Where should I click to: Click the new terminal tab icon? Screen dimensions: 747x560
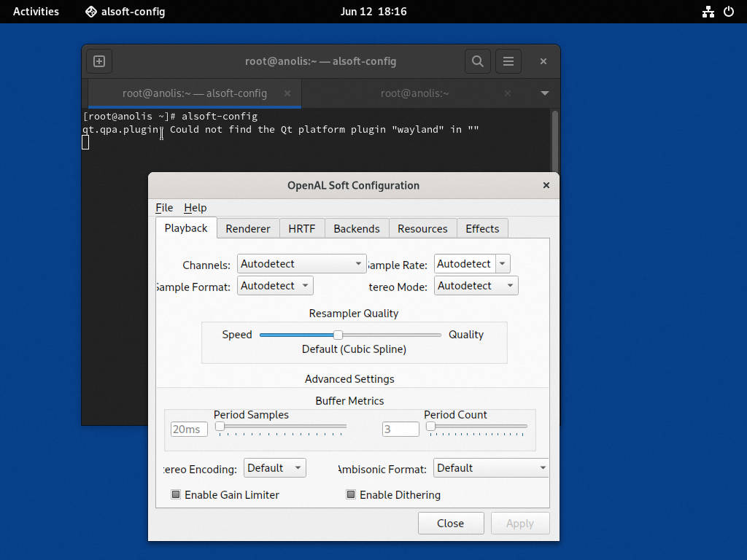(99, 61)
